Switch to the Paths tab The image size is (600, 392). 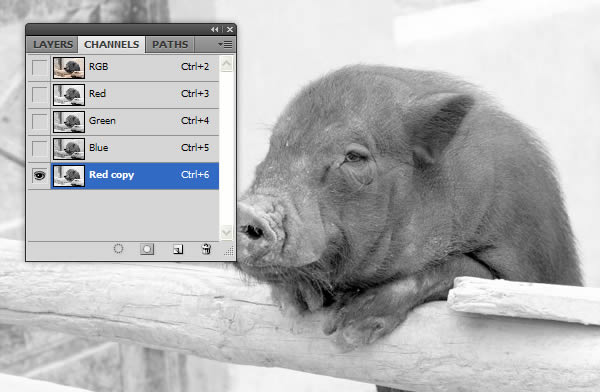point(170,44)
